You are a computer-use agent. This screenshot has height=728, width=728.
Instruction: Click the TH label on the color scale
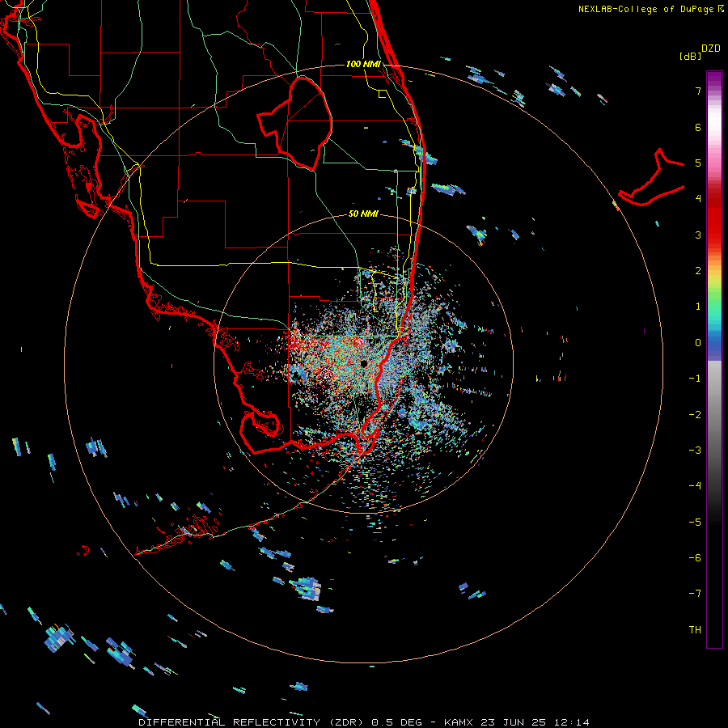click(695, 630)
